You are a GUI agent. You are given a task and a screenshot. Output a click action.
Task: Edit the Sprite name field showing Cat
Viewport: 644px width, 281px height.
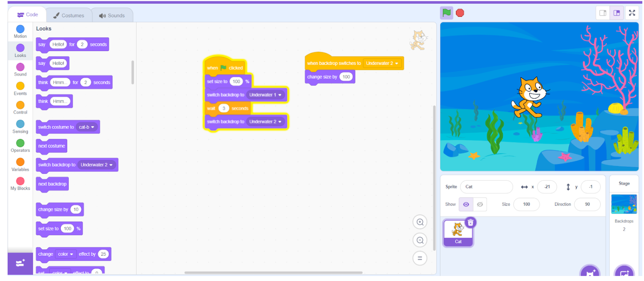[x=486, y=187]
